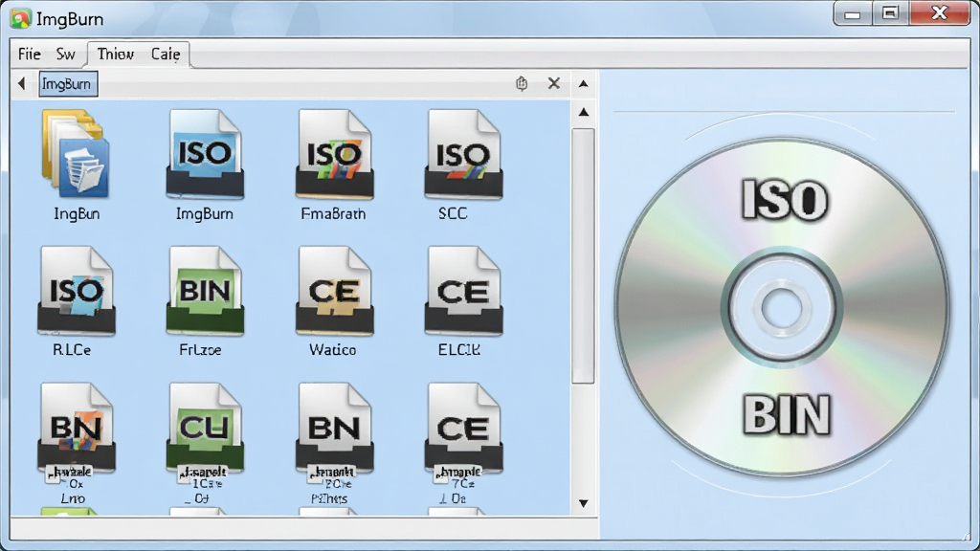Minimize the ImgBurn window
980x551 pixels.
pos(853,13)
